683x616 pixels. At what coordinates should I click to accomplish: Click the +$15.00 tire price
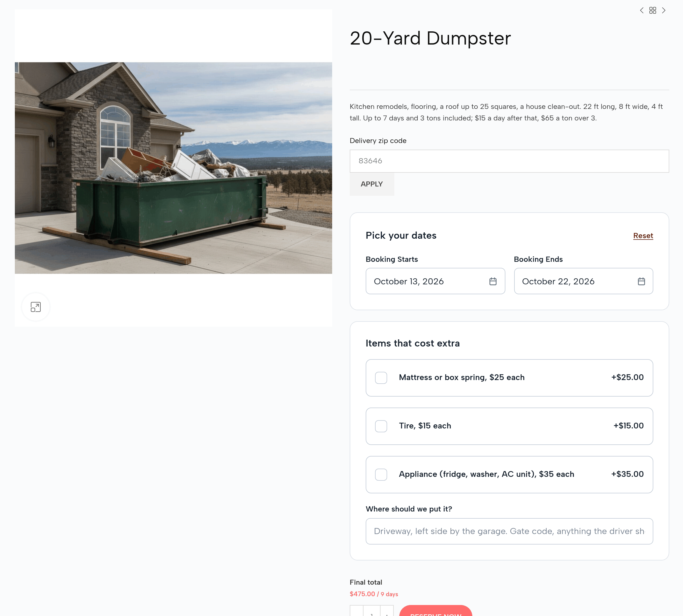[x=628, y=426]
